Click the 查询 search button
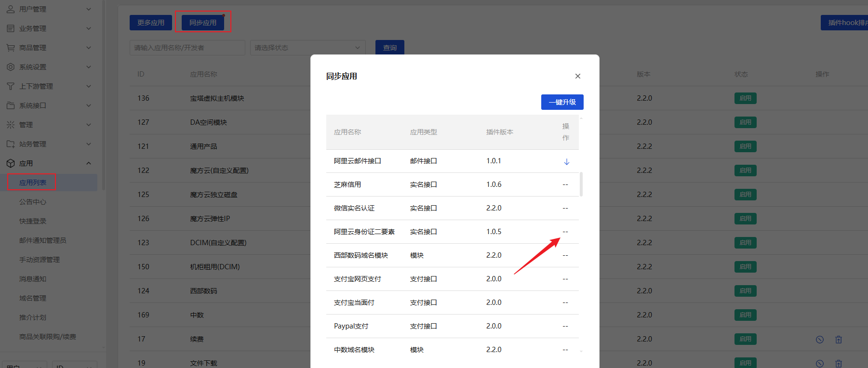Screen dimensions: 868x368 pos(390,48)
